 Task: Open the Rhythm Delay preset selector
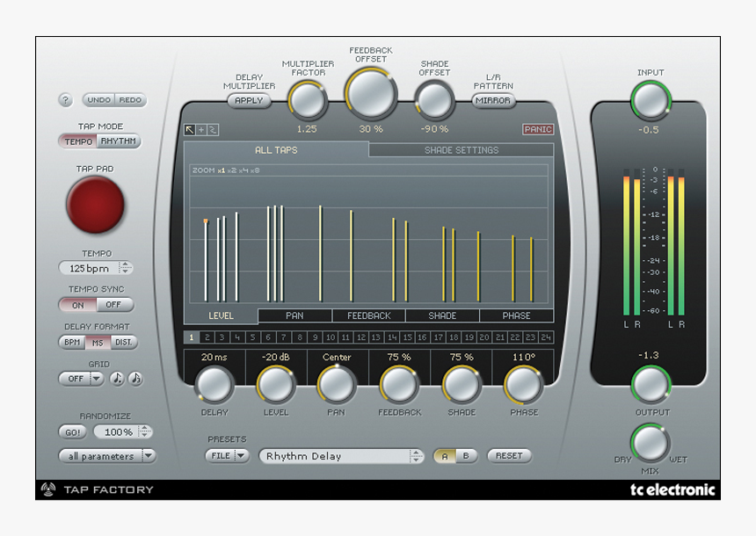341,456
